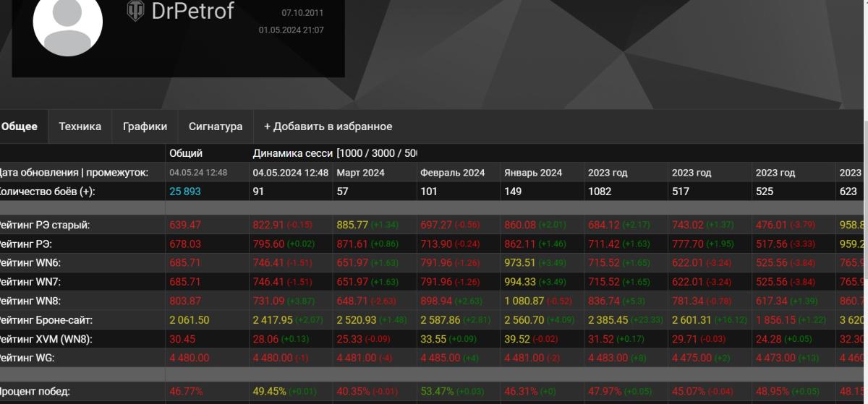Open the Техника tab
Viewport: 868px width, 404px height.
[80, 126]
